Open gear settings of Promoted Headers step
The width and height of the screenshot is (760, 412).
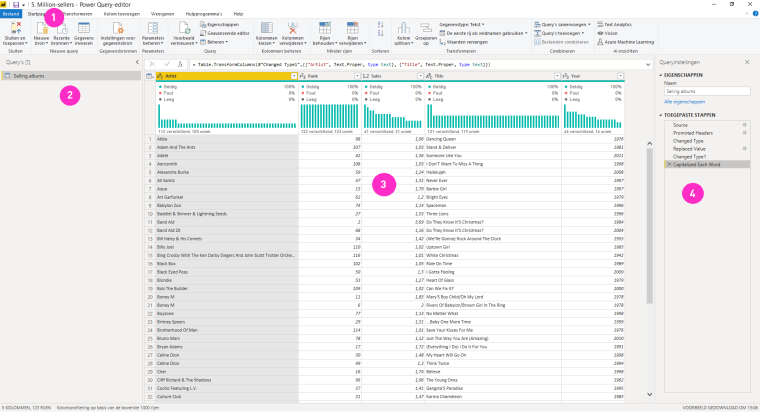pyautogui.click(x=745, y=133)
